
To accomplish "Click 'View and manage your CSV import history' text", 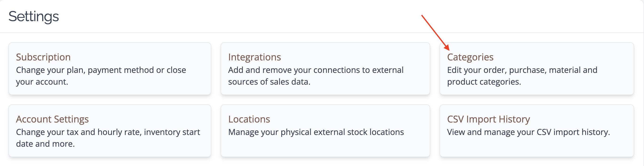I will pyautogui.click(x=529, y=132).
